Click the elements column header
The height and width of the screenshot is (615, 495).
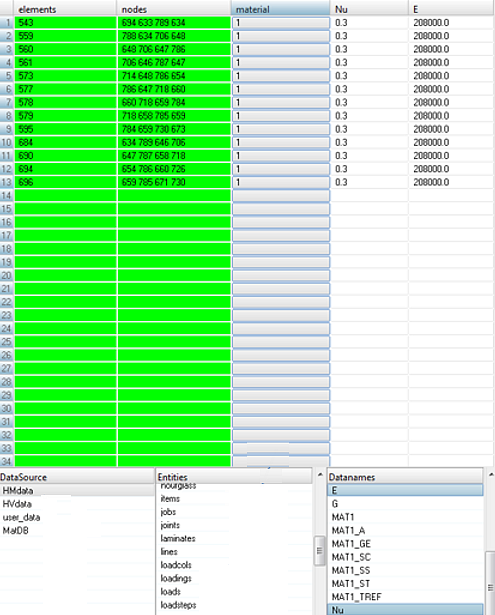click(65, 9)
